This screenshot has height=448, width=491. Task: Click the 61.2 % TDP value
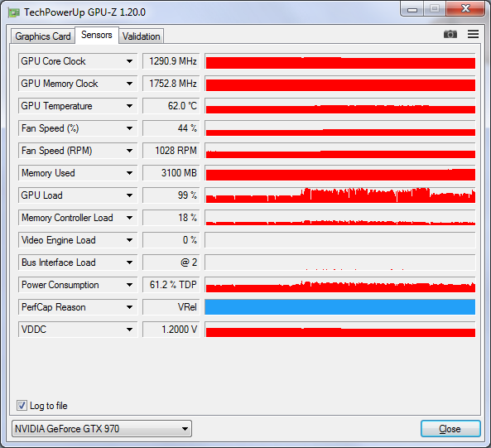[x=171, y=285]
